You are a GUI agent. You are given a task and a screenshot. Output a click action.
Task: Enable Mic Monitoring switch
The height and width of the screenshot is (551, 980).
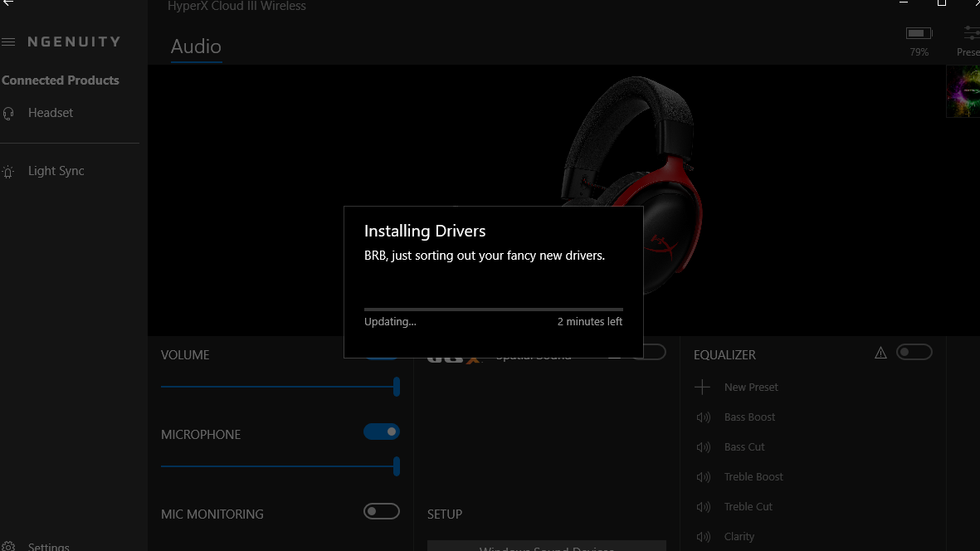381,511
